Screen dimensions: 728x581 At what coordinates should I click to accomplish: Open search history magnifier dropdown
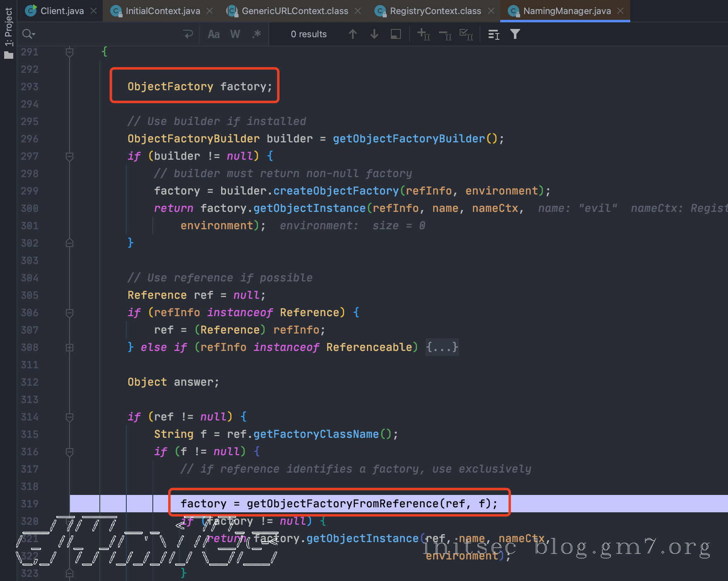pyautogui.click(x=28, y=34)
